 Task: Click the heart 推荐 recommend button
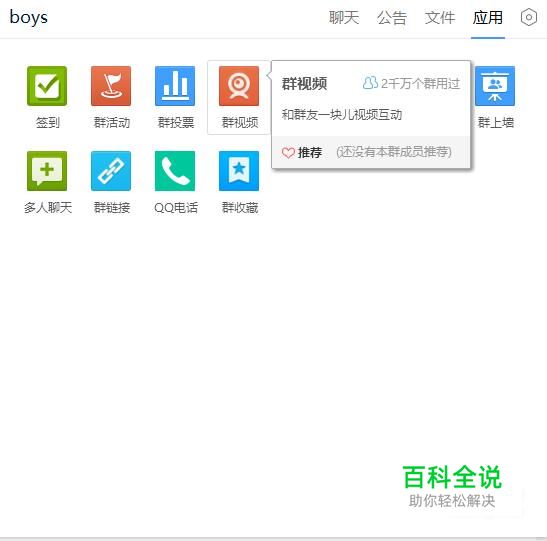(x=302, y=153)
